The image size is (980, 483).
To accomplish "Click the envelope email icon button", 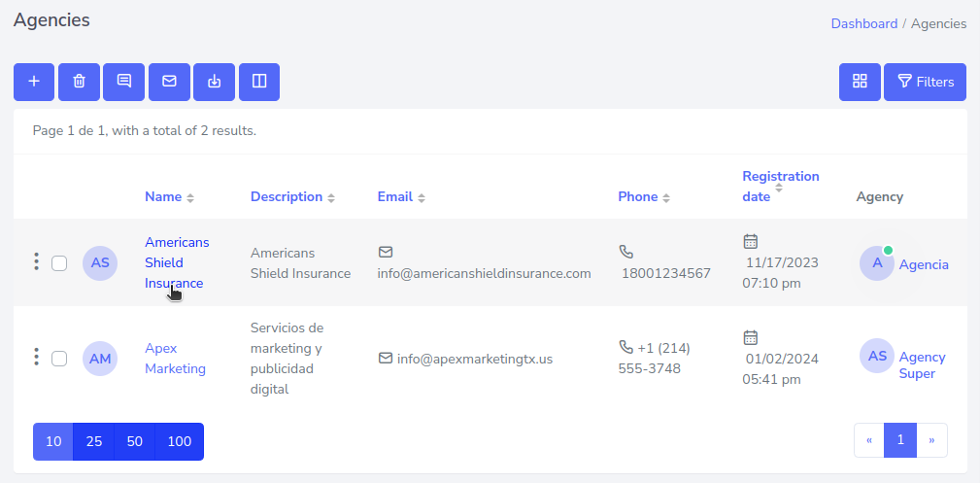I will (x=169, y=82).
